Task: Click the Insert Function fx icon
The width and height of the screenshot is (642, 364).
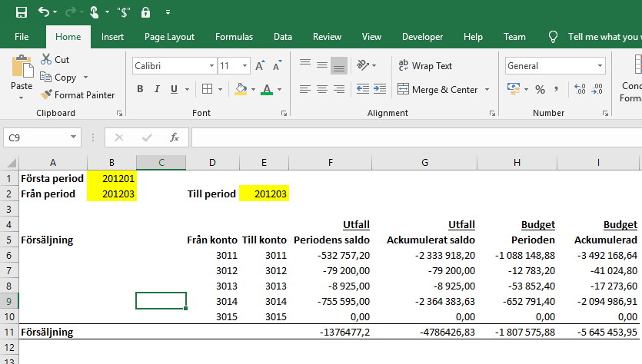Action: coord(175,137)
